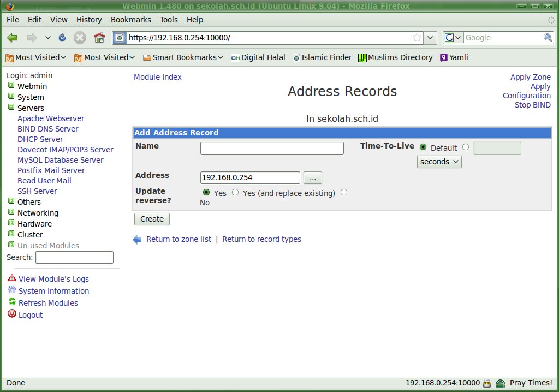Click the blue Return arrow icon
The width and height of the screenshot is (559, 392).
138,239
